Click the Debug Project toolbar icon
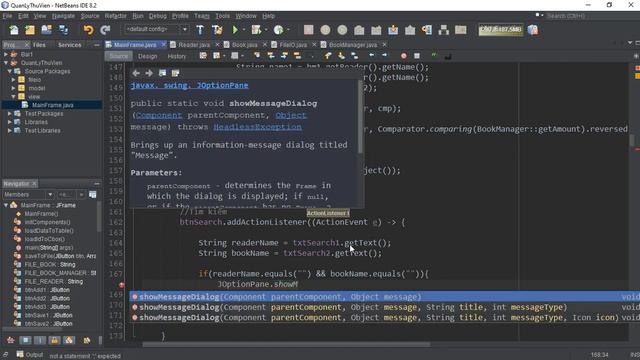 pos(256,30)
